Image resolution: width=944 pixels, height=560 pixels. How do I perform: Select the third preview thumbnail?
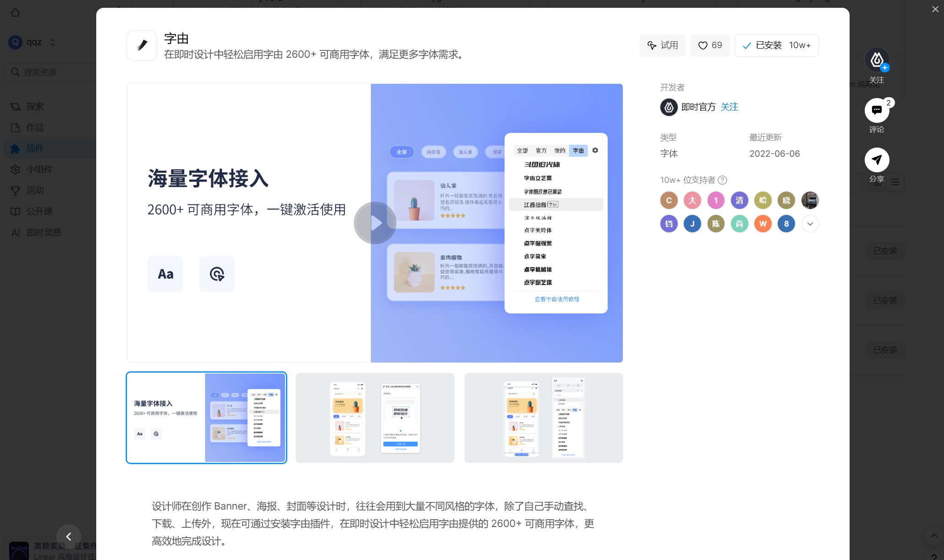click(x=543, y=417)
